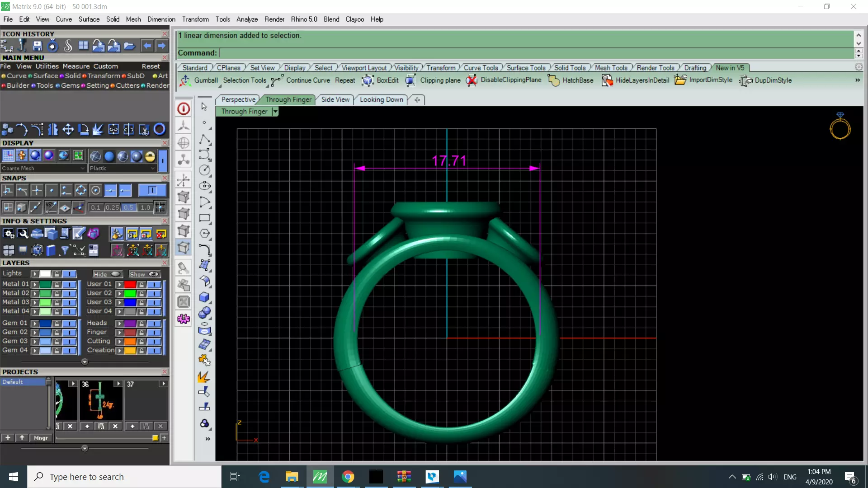This screenshot has height=488, width=868.
Task: Expand the Finger layer arrow
Action: coord(119,333)
